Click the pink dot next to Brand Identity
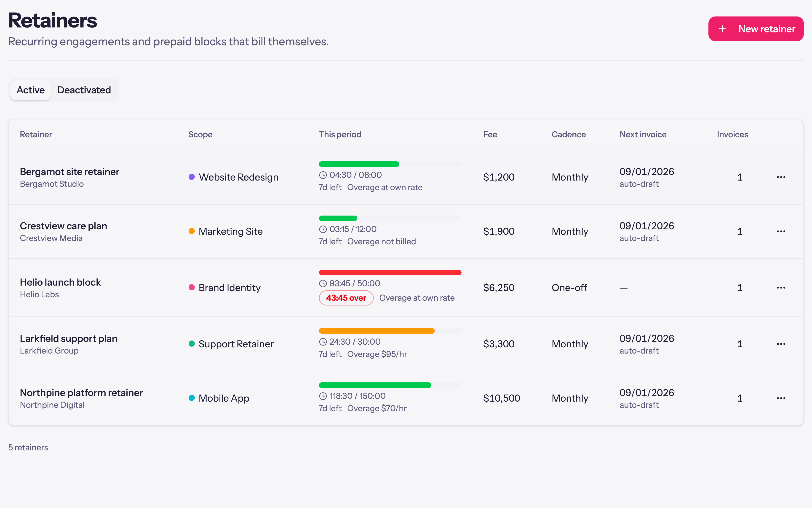Viewport: 812px width, 508px height. click(192, 287)
